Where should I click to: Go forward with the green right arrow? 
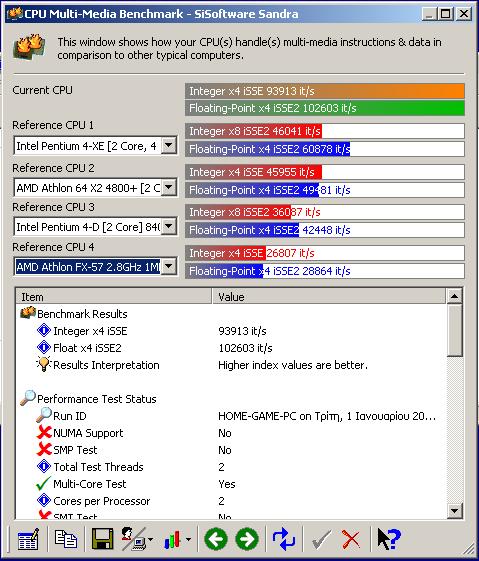pos(247,539)
